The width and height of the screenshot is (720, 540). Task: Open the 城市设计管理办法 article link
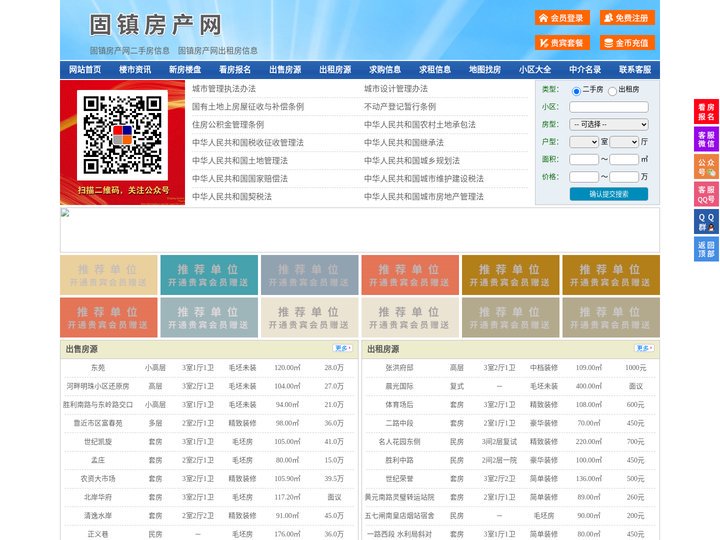396,89
